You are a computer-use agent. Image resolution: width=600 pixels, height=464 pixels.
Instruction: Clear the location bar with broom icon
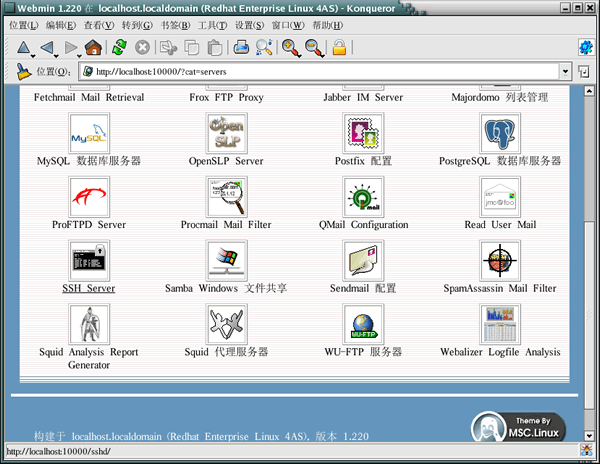click(x=23, y=71)
